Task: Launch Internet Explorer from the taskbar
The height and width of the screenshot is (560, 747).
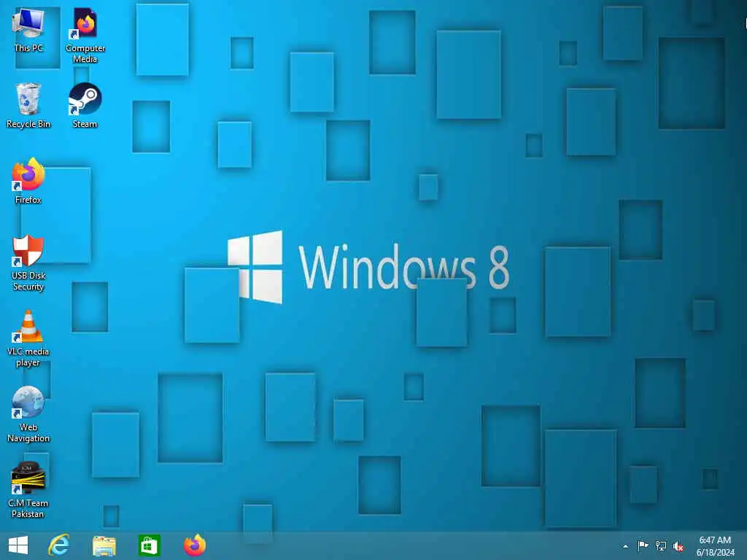Action: click(59, 545)
